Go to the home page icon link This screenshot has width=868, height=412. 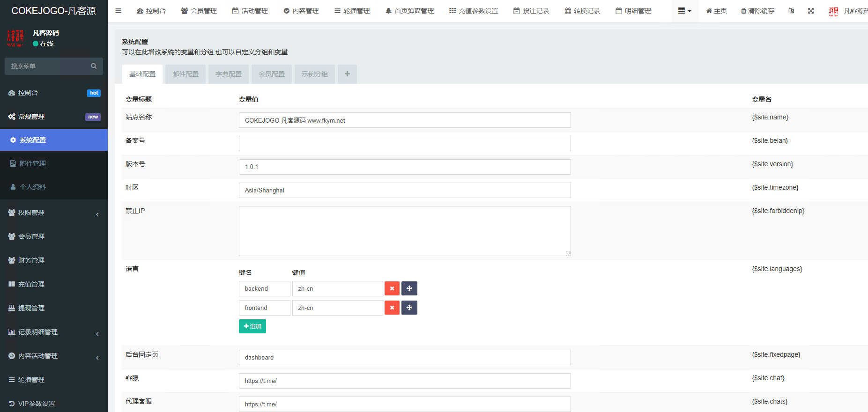pyautogui.click(x=716, y=11)
